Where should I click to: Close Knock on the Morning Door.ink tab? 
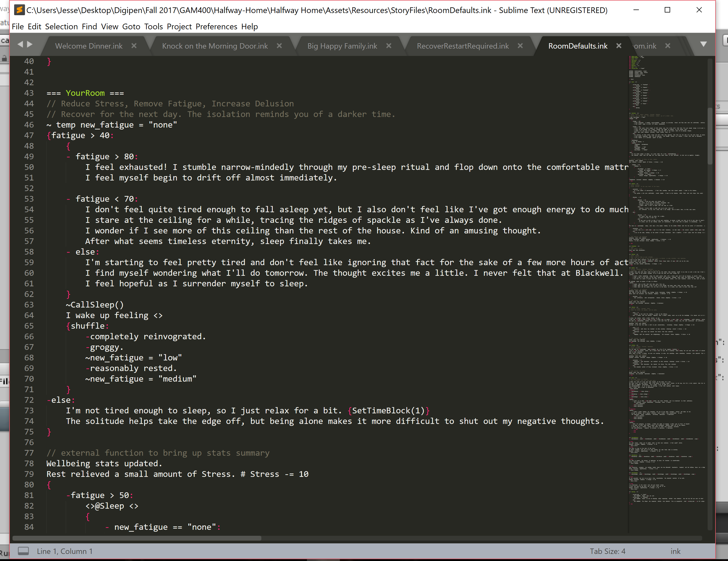279,46
